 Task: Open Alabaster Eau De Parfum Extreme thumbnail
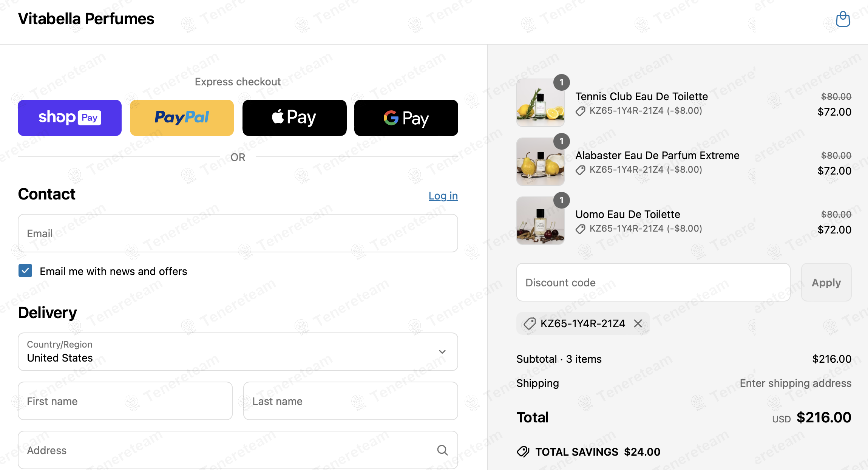pos(541,162)
